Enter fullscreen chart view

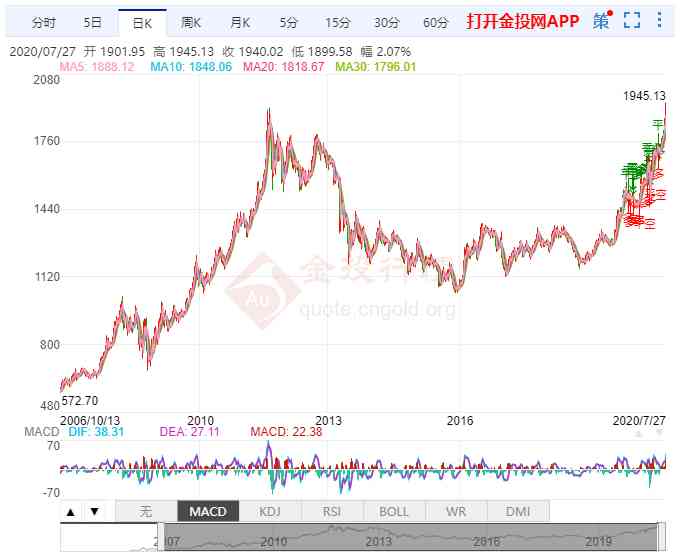632,21
